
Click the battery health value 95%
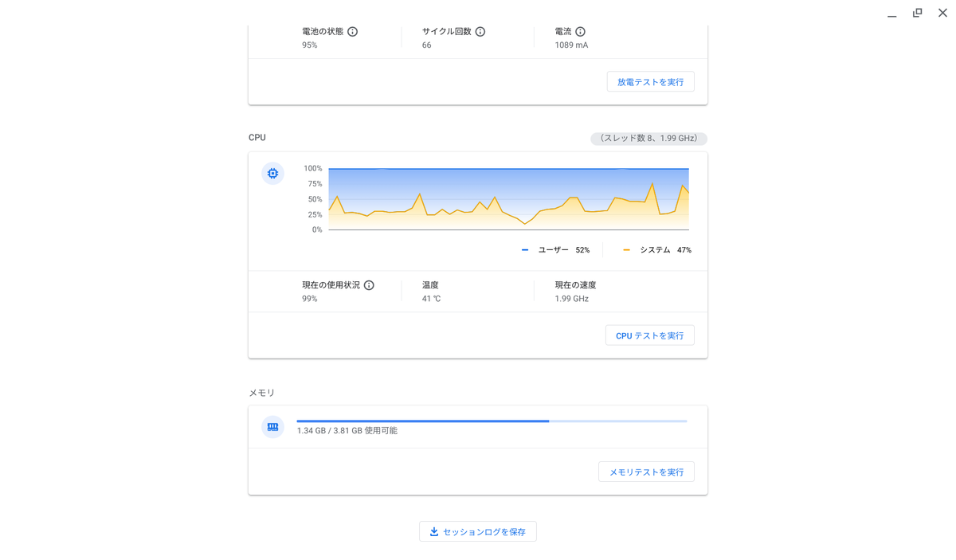pos(310,45)
